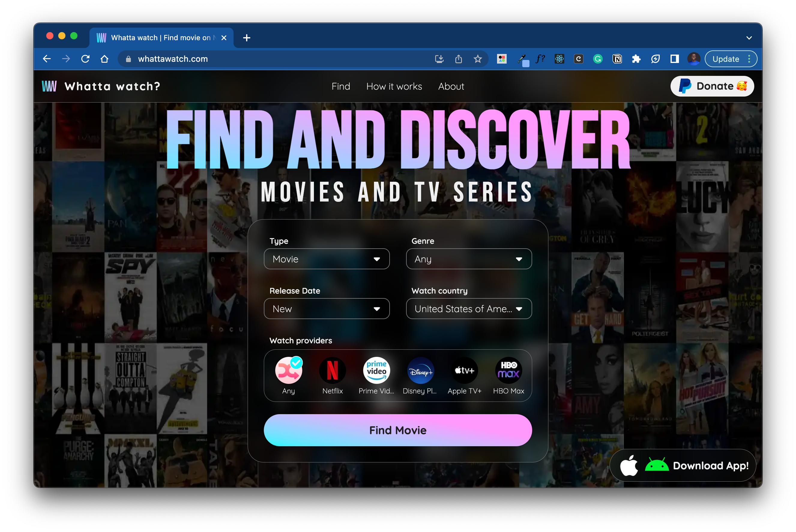Open the Type dropdown showing Movie
Screen dimensions: 796x532
[327, 259]
